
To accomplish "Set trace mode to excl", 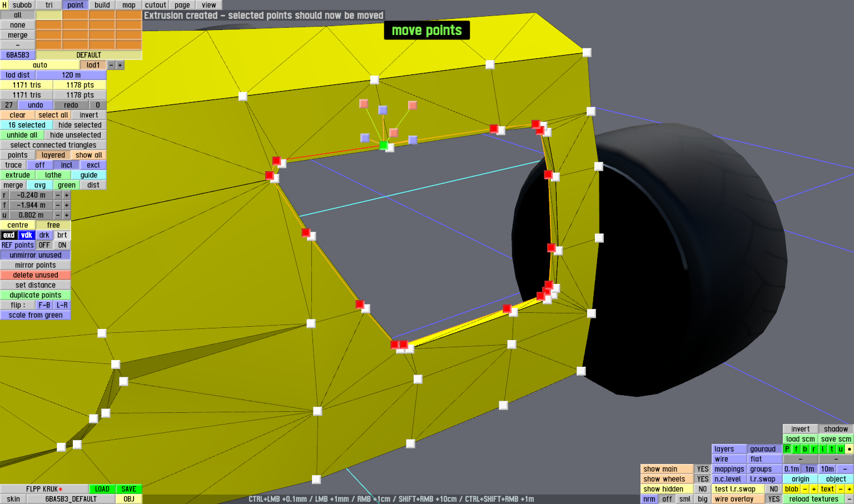I will point(93,165).
